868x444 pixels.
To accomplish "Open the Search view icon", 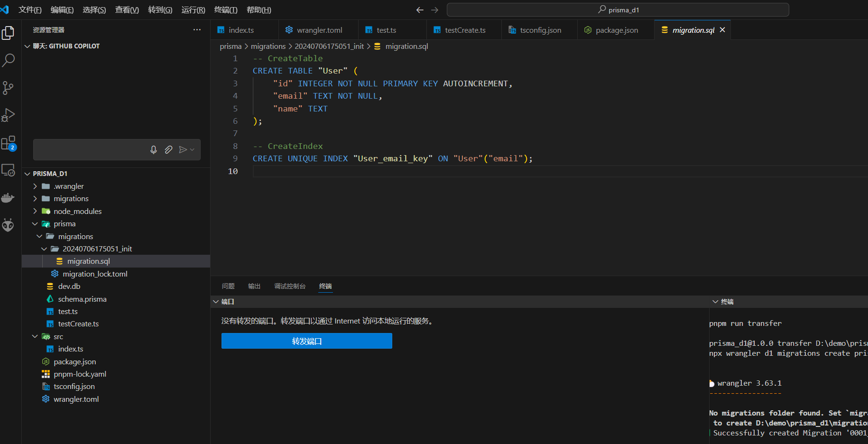I will click(9, 60).
